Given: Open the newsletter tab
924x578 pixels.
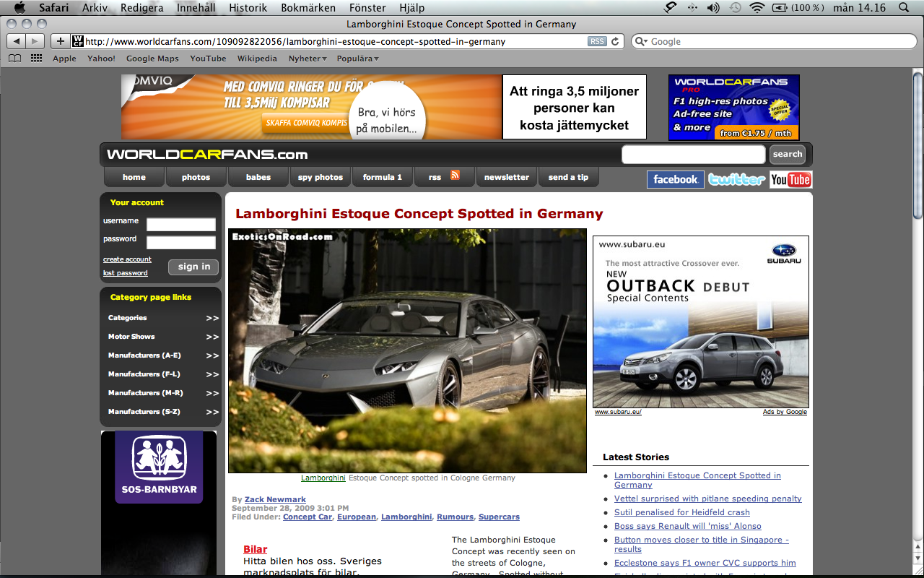Looking at the screenshot, I should (507, 177).
